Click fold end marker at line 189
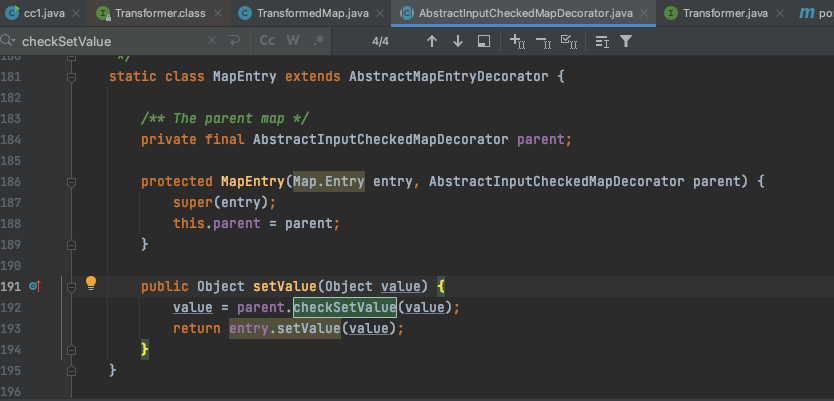 (x=71, y=245)
